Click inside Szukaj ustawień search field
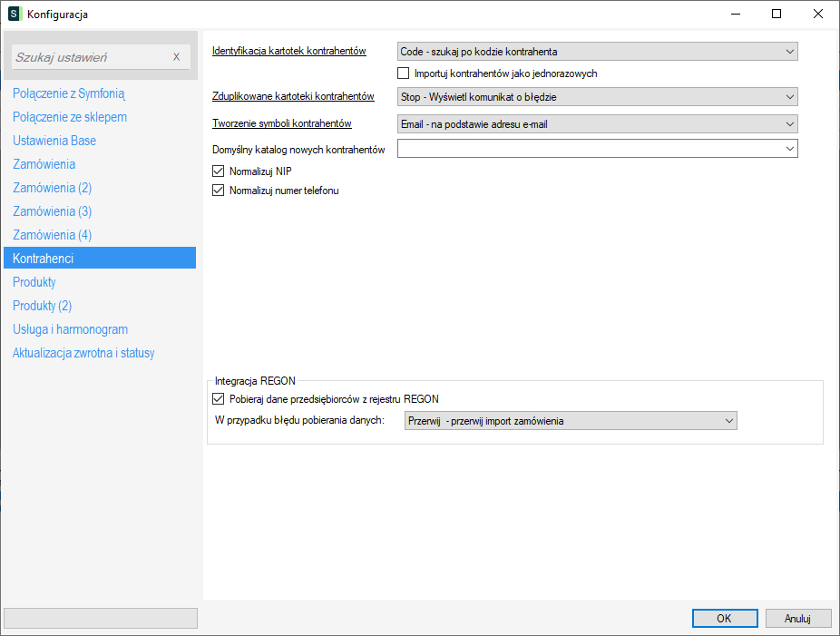The height and width of the screenshot is (636, 840). [91, 57]
